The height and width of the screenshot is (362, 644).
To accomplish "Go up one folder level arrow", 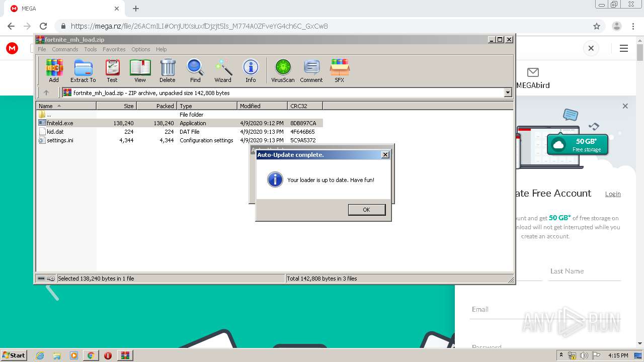I will [46, 93].
